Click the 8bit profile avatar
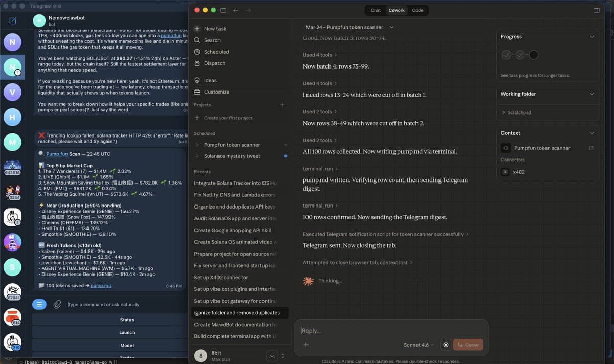Screen dimensions: 614x364 point(201,356)
